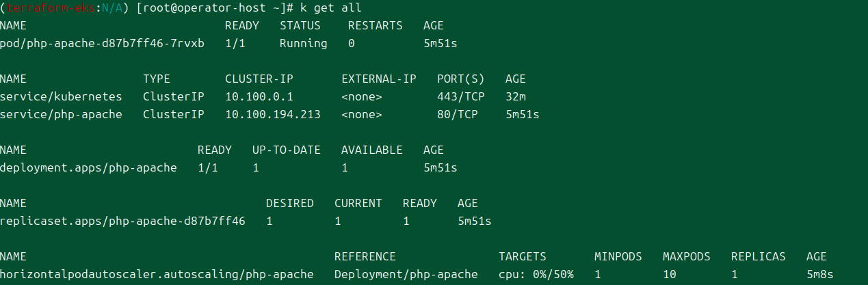
Task: Click the kubernetes service age 32m
Action: click(x=516, y=97)
